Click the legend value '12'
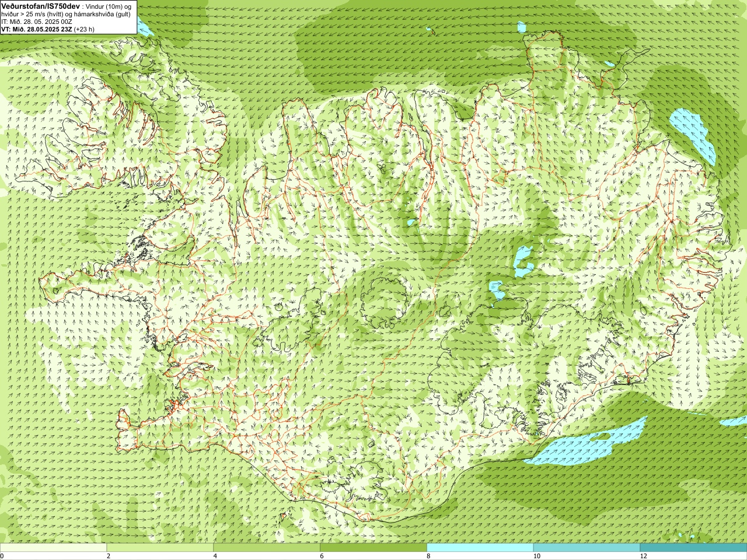 coord(643,556)
